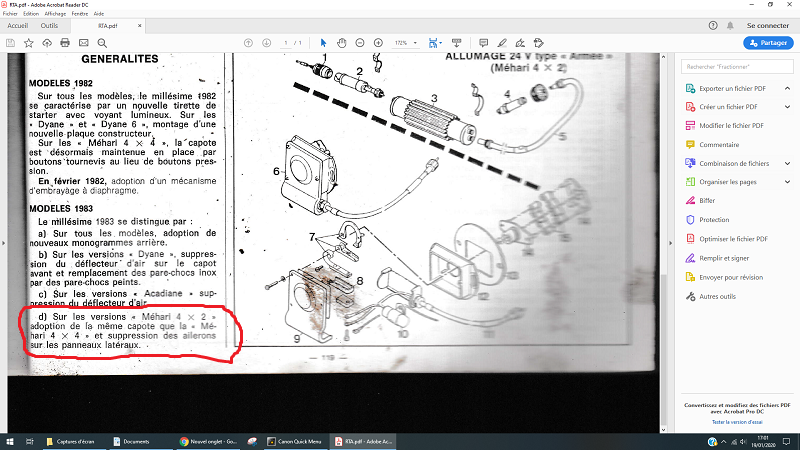
Task: Open the Fichier menu
Action: (x=10, y=14)
